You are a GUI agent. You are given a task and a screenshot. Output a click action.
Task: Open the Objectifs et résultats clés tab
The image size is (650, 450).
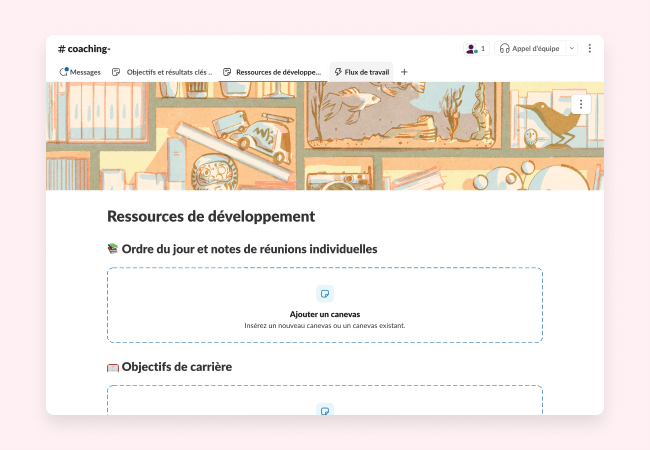click(162, 72)
